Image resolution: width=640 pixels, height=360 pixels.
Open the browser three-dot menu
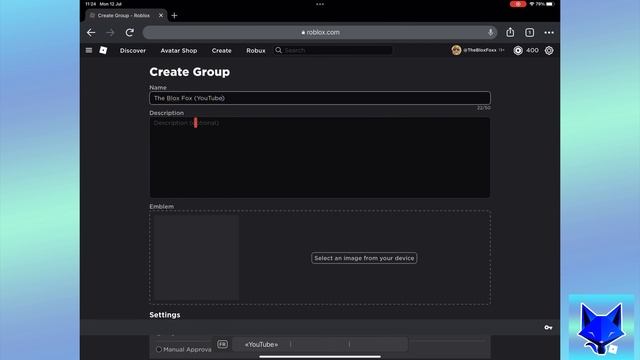tap(549, 32)
